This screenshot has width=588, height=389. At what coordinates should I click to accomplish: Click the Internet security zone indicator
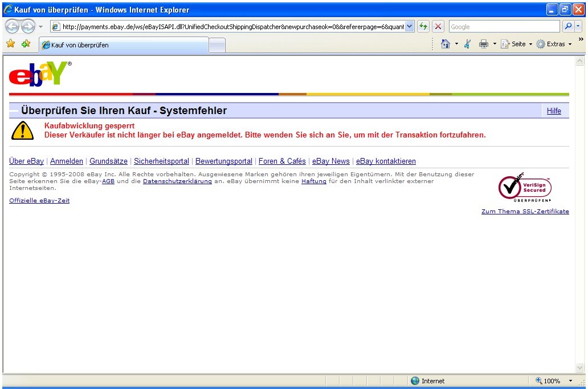point(427,381)
